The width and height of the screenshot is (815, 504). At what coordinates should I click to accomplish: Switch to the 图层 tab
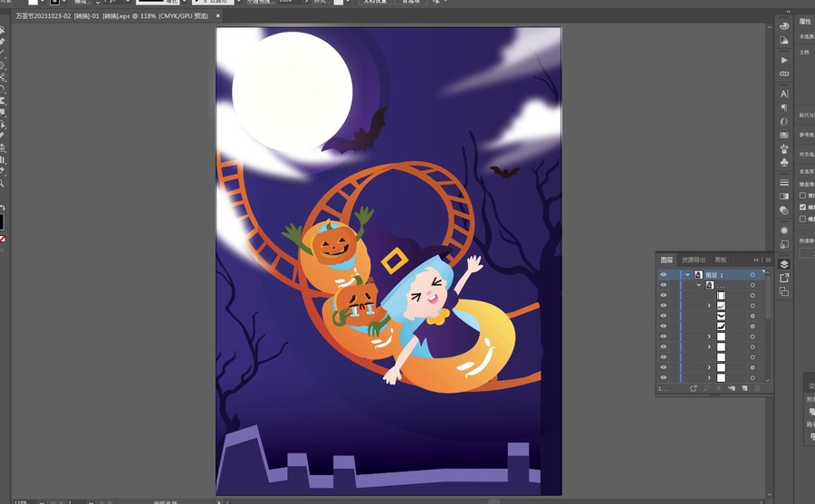[x=666, y=260]
